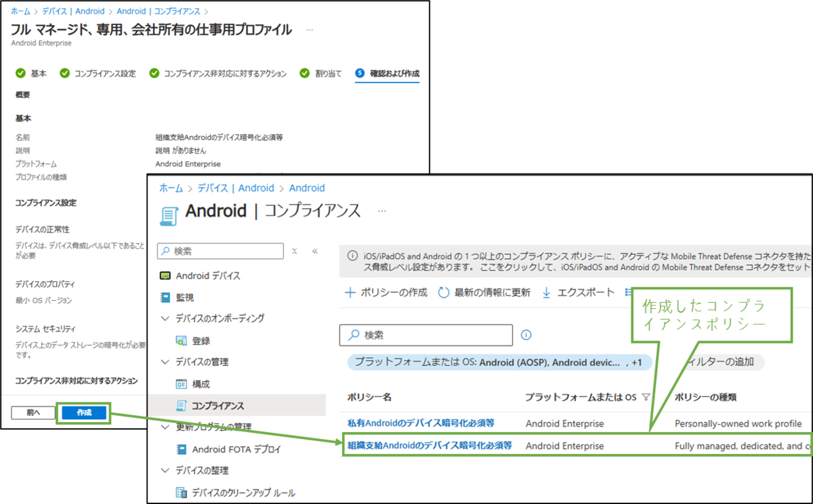Screen dimensions: 813x504
Task: Click ホーム breadcrumb in the Android compliance window
Action: (x=171, y=188)
